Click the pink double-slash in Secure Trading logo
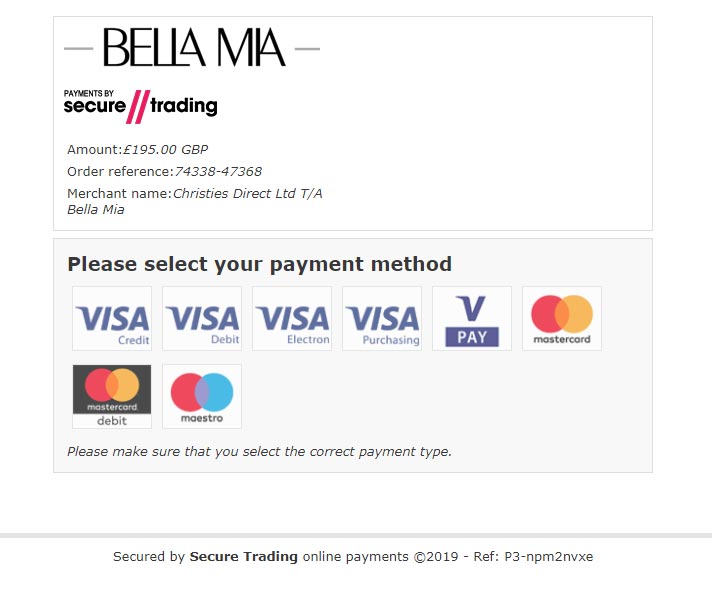The height and width of the screenshot is (599, 712). tap(138, 107)
